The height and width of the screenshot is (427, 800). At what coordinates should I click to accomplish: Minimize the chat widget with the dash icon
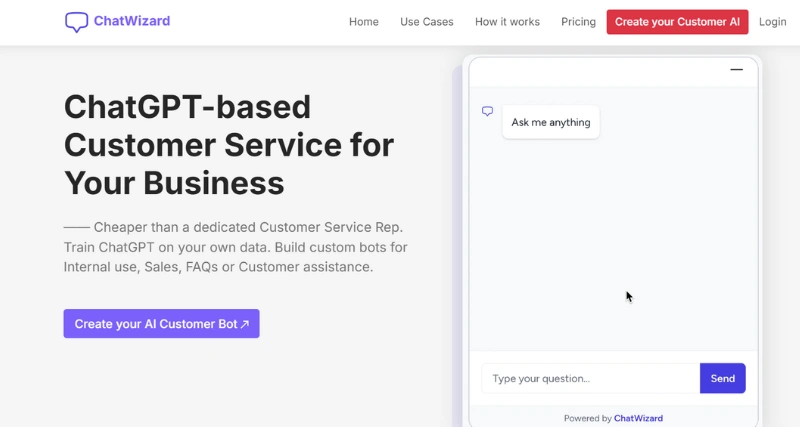(736, 70)
